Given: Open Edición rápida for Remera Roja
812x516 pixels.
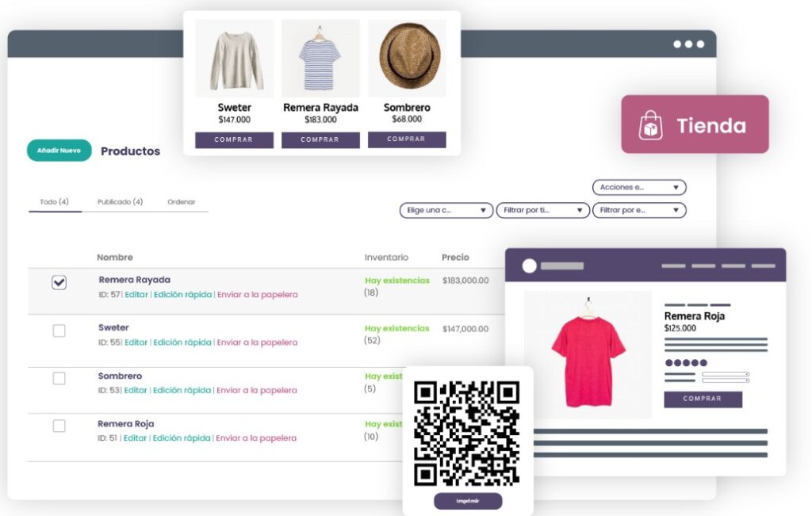Looking at the screenshot, I should 182,438.
